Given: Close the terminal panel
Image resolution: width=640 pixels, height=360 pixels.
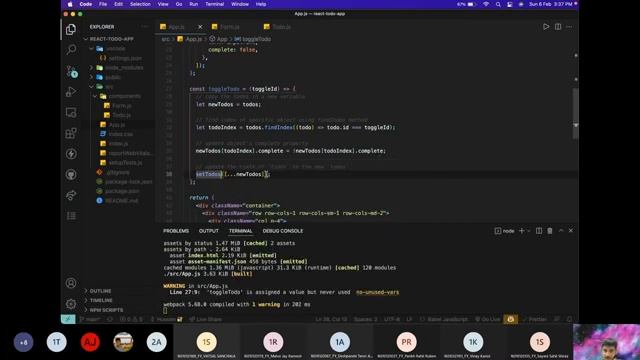Looking at the screenshot, I should pyautogui.click(x=571, y=231).
